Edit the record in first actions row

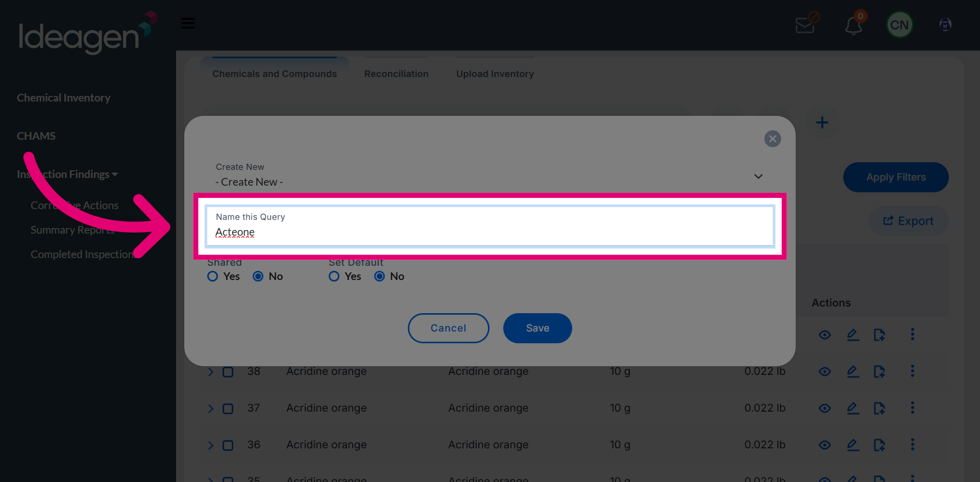[853, 335]
